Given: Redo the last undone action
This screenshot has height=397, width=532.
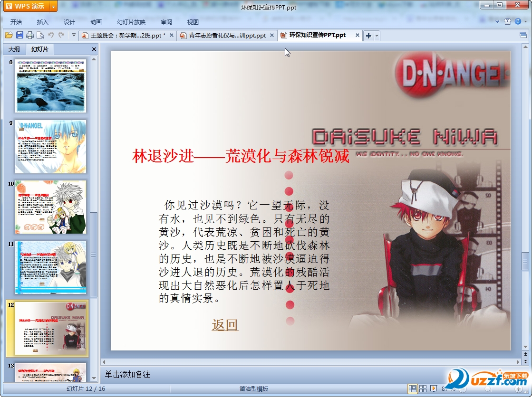Looking at the screenshot, I should (61, 35).
